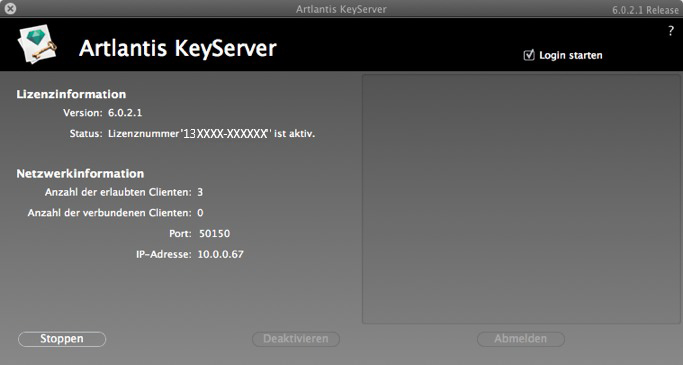Click the Stoppen button
The image size is (683, 365).
coord(62,339)
